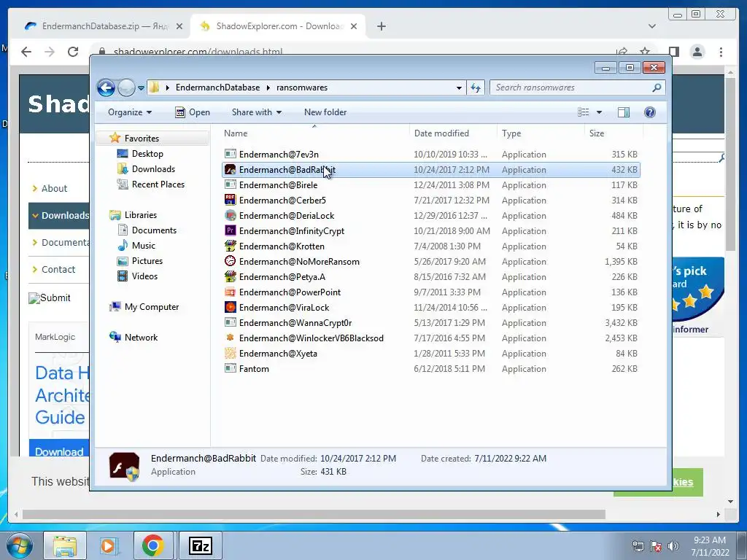Open Chrome three-dot menu
The height and width of the screenshot is (560, 747).
[721, 52]
